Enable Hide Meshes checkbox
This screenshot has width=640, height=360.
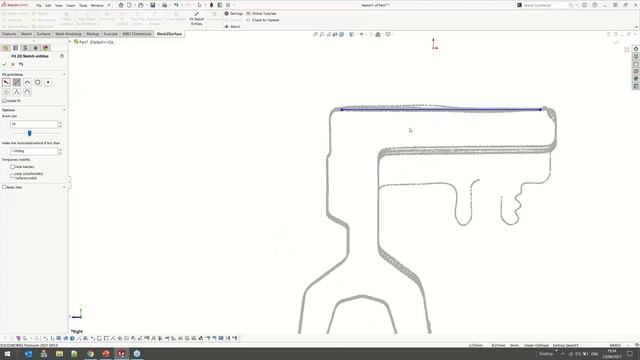click(12, 167)
